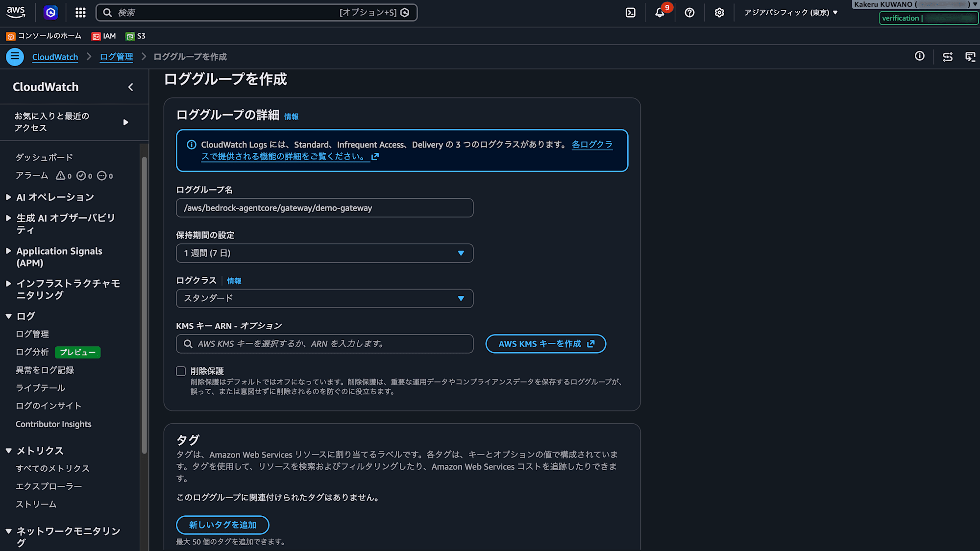
Task: Click the screen feedback icon at far right
Action: 970,57
